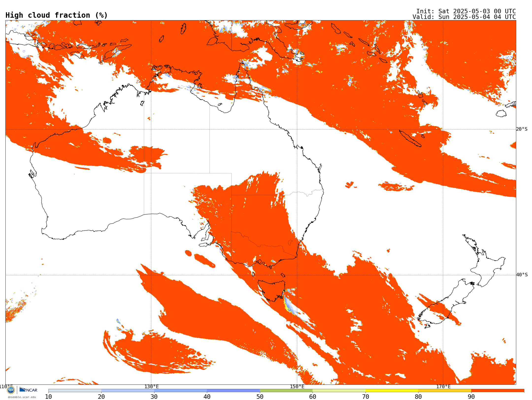Click the New Caledonia island outline

pyautogui.click(x=410, y=138)
